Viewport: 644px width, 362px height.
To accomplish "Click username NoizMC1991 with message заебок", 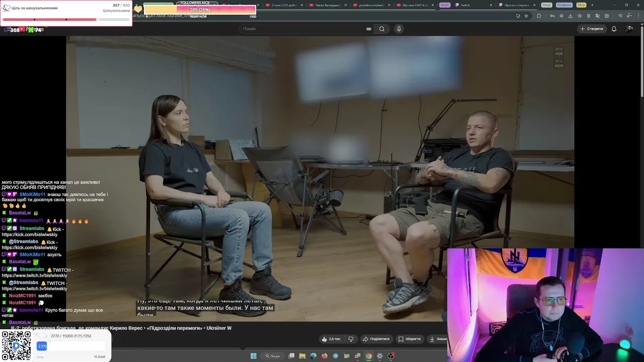I will 22,296.
